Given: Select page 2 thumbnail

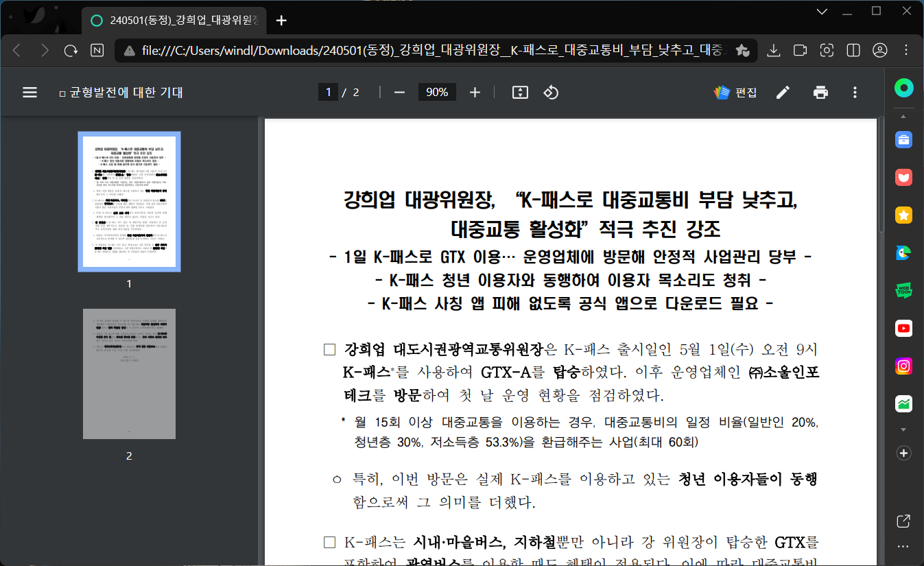Looking at the screenshot, I should (129, 373).
